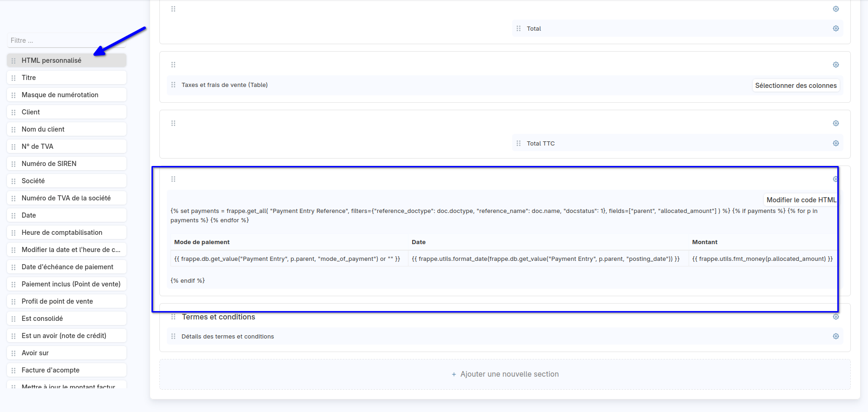Select Facture d'acompte field item
Image resolution: width=868 pixels, height=412 pixels.
point(66,370)
